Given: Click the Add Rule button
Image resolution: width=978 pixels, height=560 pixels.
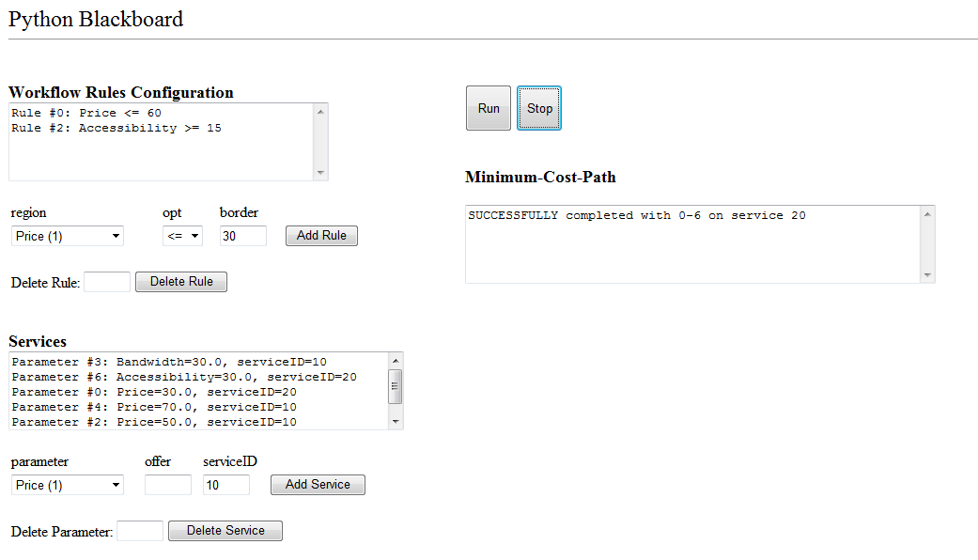Looking at the screenshot, I should [x=321, y=236].
